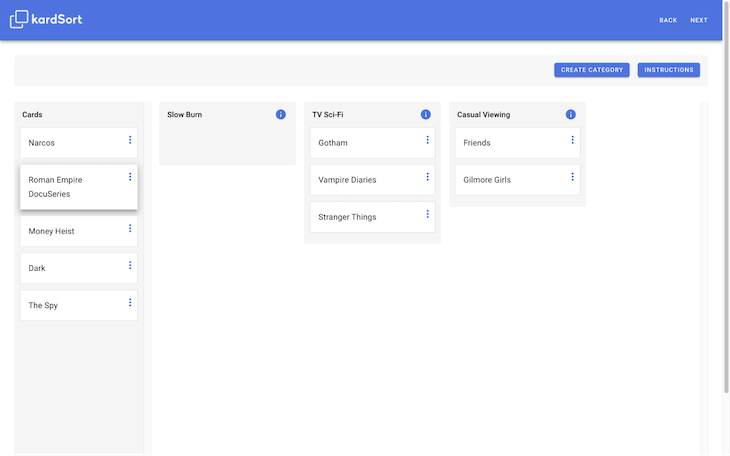Expand options for Vampire Diaries card
This screenshot has height=456, width=730.
(x=428, y=177)
